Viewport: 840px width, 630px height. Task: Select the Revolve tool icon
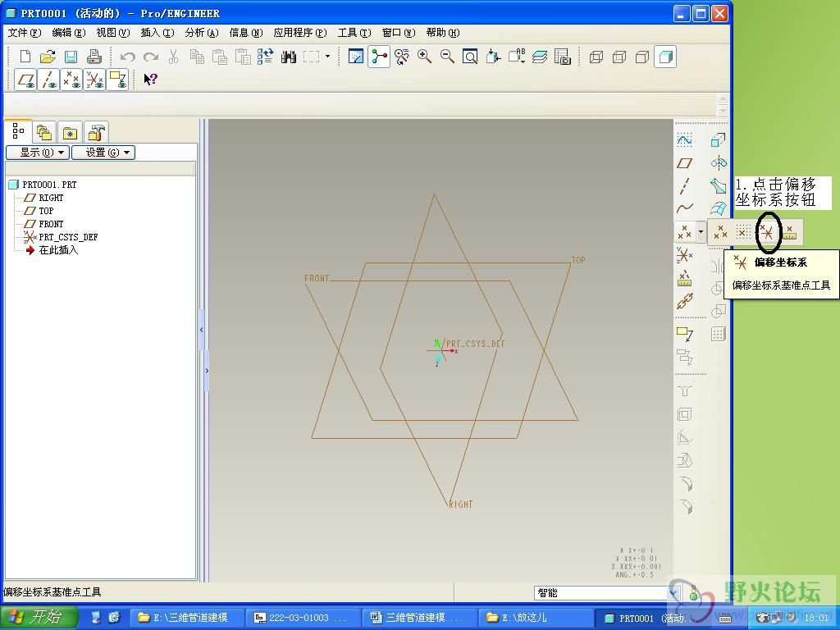click(719, 163)
